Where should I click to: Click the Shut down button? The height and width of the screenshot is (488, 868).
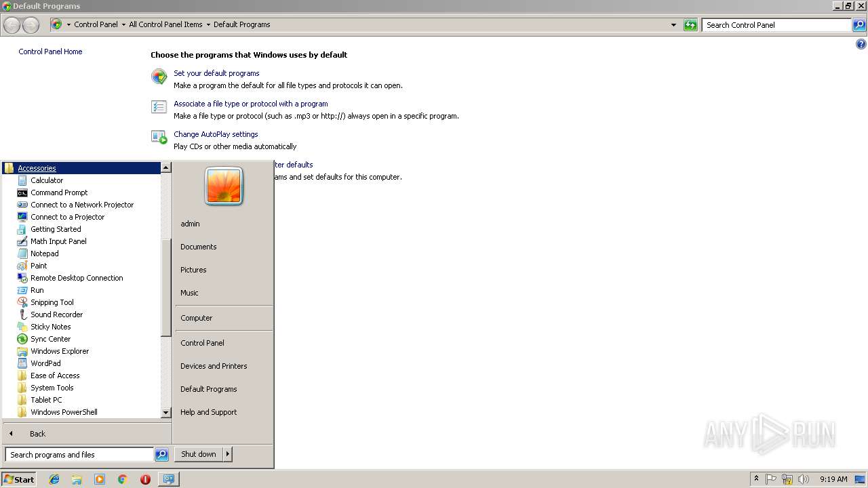(x=199, y=454)
